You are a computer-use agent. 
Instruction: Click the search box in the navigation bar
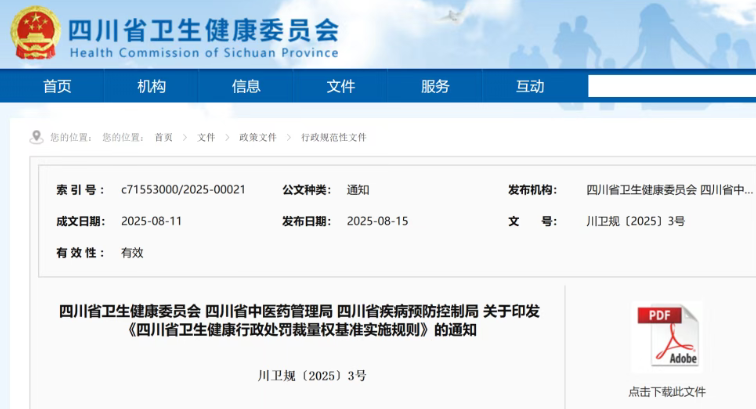coord(670,86)
